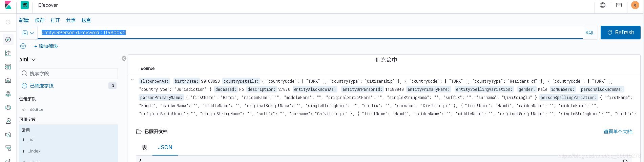Screen dimensions: 644x162
Task: Click the _id field type icon
Action: point(23,140)
